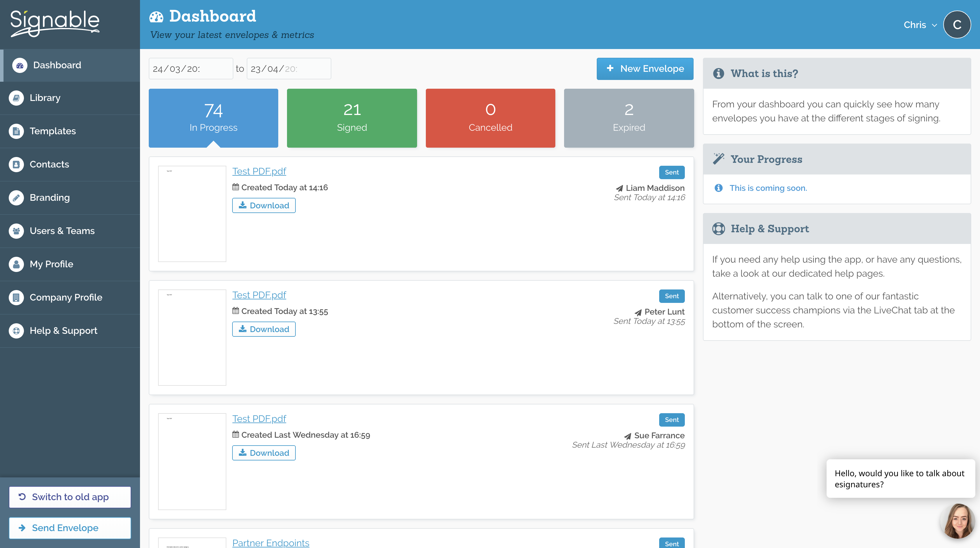
Task: Open the Partner Endpoints document link
Action: coord(270,543)
